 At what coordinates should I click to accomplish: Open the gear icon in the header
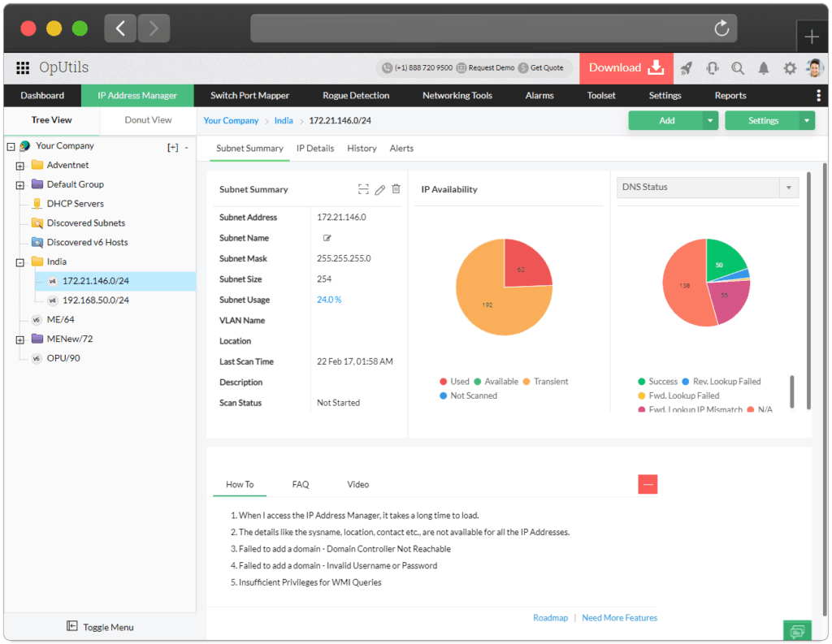(x=790, y=68)
